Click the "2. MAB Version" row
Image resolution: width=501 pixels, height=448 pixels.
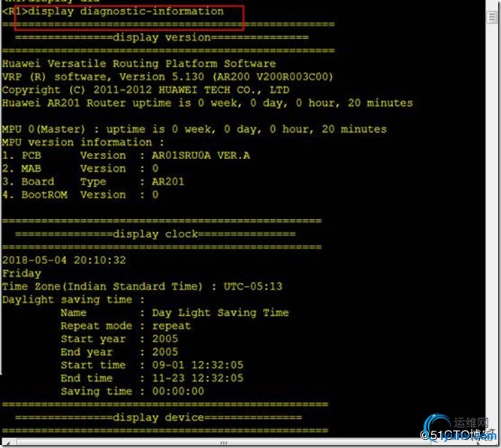[x=80, y=169]
